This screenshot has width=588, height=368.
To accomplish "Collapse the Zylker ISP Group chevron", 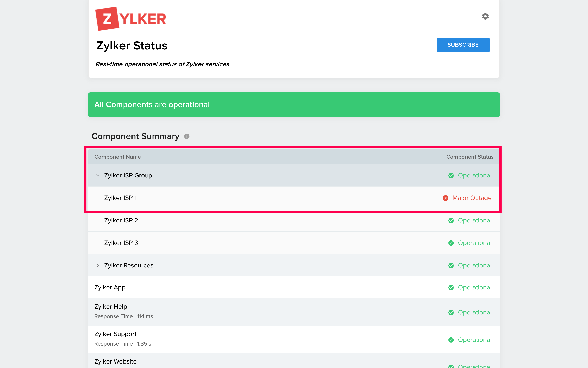I will point(97,175).
